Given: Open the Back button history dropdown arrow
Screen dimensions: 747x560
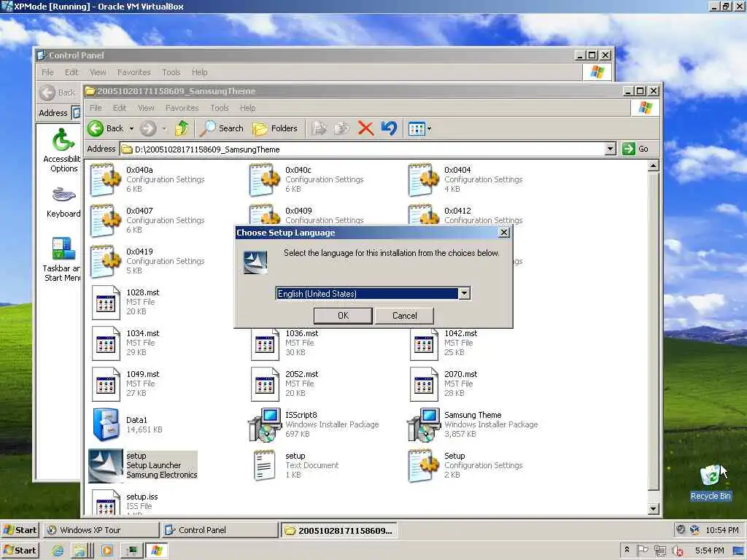Looking at the screenshot, I should (x=131, y=128).
